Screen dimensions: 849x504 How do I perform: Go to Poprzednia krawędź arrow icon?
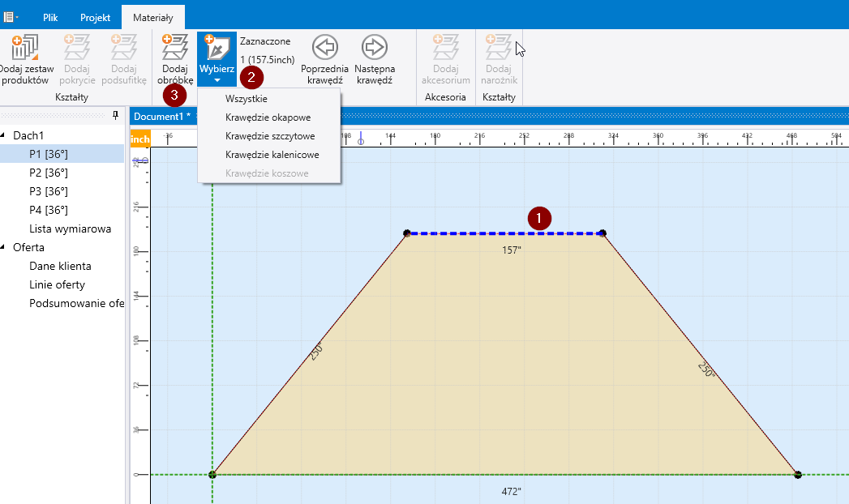(324, 48)
